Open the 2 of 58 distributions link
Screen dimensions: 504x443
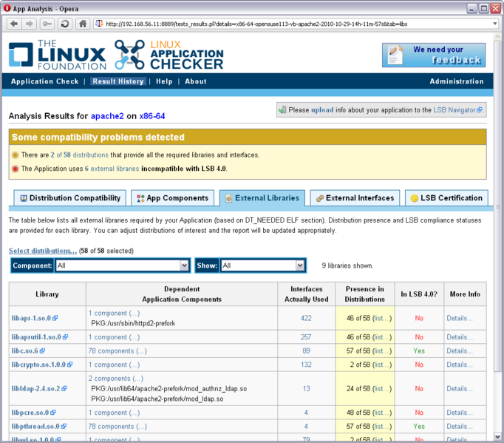(x=79, y=155)
